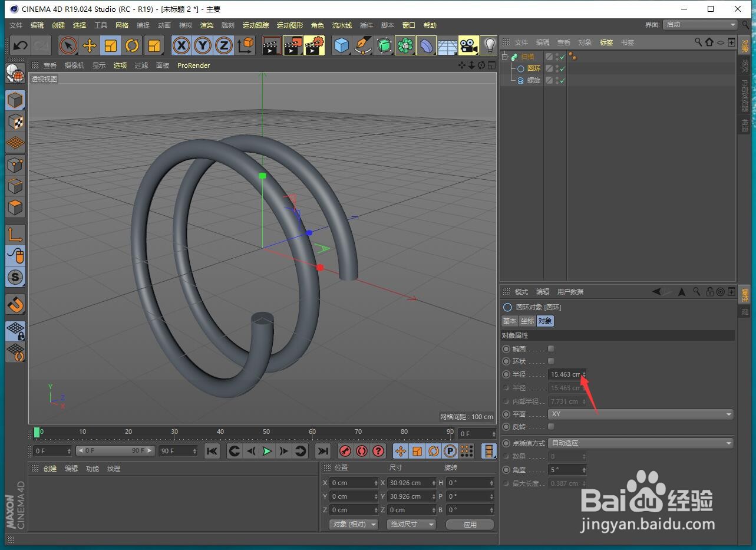Add a camera object
The width and height of the screenshot is (756, 550).
click(469, 45)
